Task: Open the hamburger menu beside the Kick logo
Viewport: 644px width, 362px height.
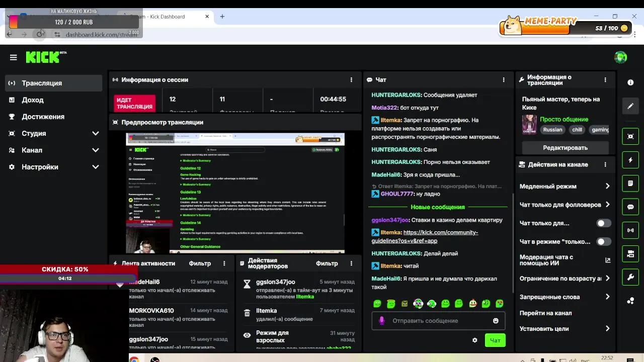Action: point(14,57)
